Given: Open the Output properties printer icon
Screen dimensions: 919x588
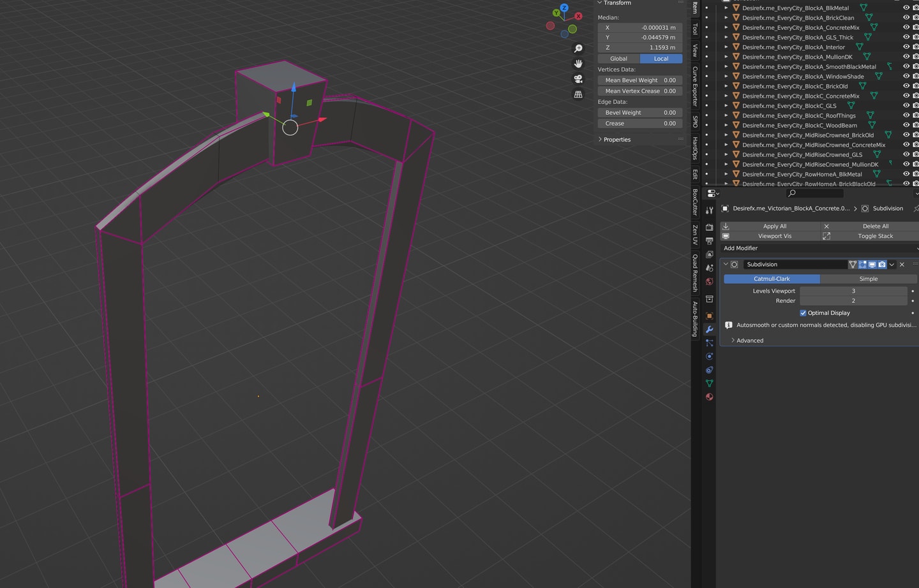Looking at the screenshot, I should pos(709,240).
